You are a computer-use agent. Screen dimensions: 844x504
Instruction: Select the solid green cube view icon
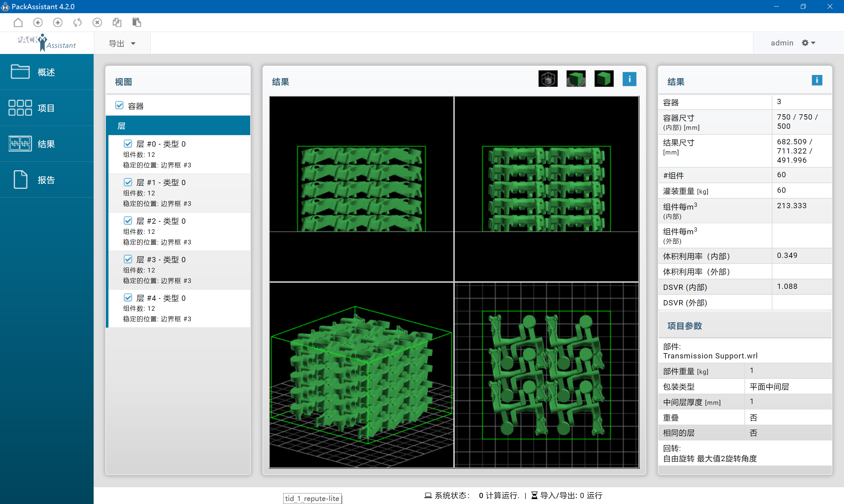pyautogui.click(x=604, y=79)
